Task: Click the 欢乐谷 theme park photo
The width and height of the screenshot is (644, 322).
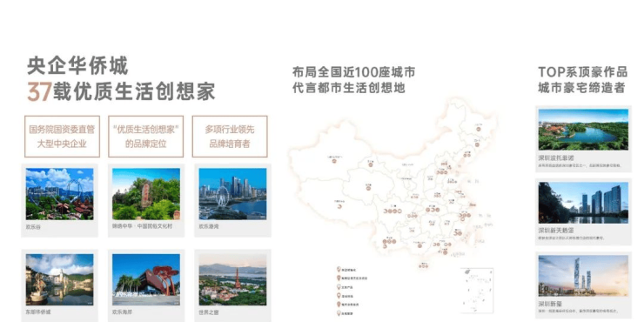Action: [59, 193]
